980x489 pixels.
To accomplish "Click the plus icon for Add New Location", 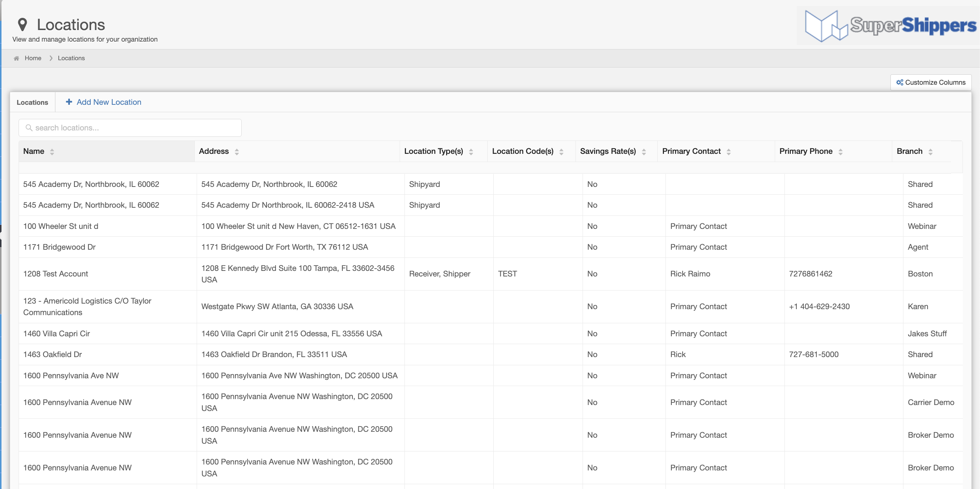I will click(x=69, y=102).
